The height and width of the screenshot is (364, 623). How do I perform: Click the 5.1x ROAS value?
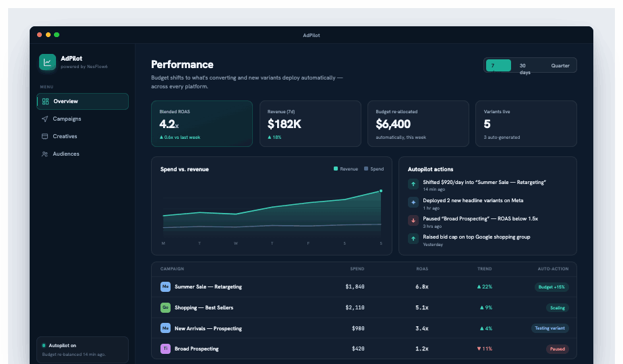coord(422,307)
